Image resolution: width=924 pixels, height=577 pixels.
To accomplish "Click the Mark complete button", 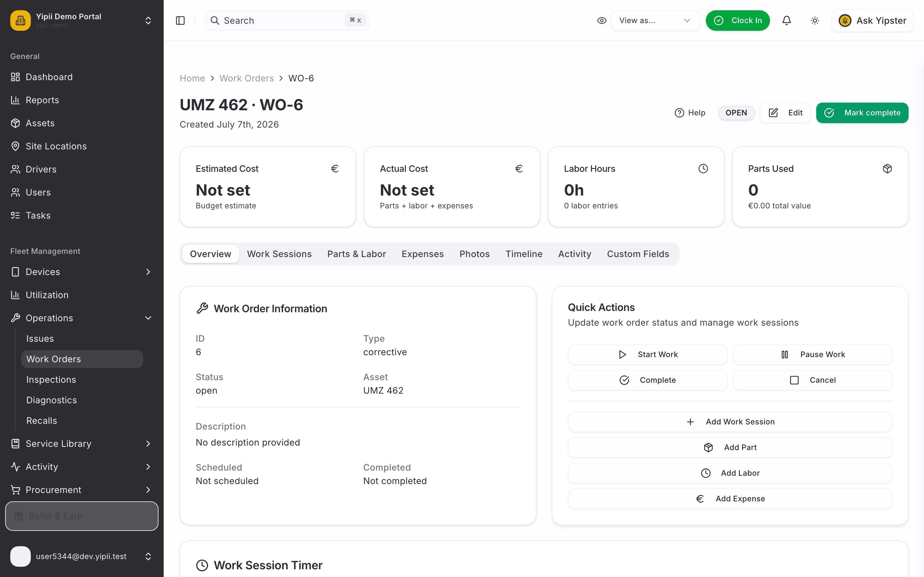I will [x=862, y=113].
